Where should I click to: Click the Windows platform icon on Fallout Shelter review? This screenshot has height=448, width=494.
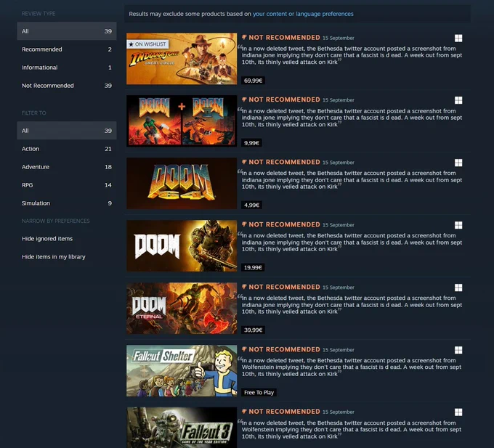pyautogui.click(x=458, y=350)
